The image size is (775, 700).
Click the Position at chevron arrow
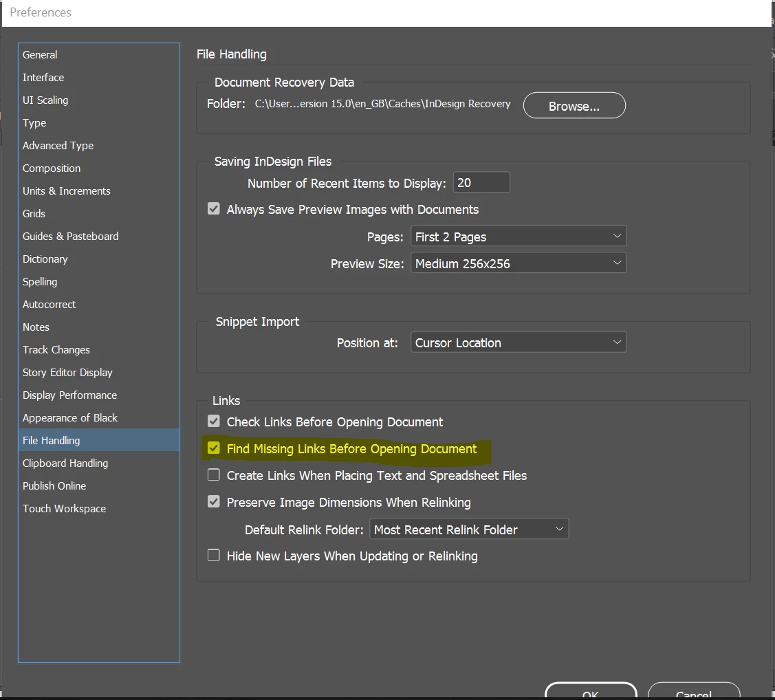click(x=617, y=342)
